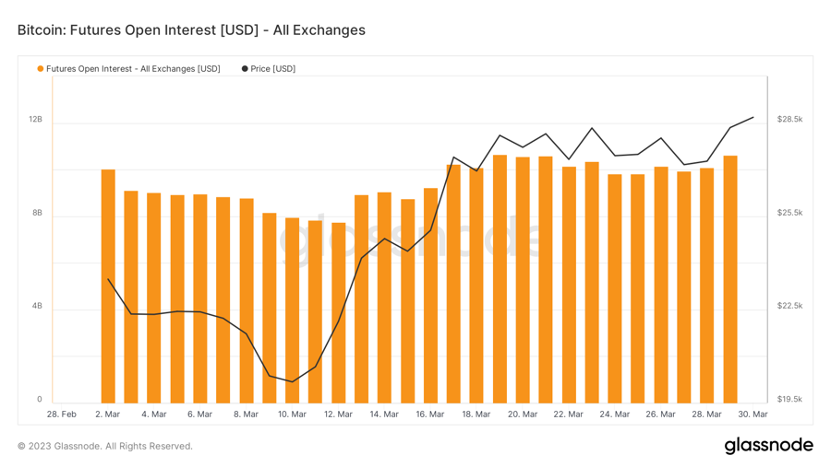The width and height of the screenshot is (832, 468).
Task: Click the 8B label on left axis
Action: 36,213
